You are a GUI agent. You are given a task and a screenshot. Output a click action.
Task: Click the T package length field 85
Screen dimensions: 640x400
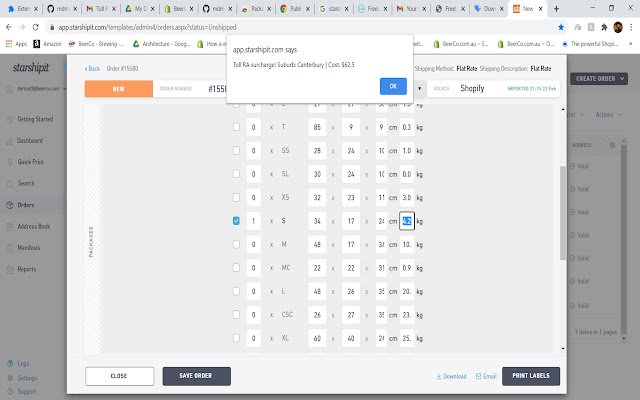pos(317,127)
